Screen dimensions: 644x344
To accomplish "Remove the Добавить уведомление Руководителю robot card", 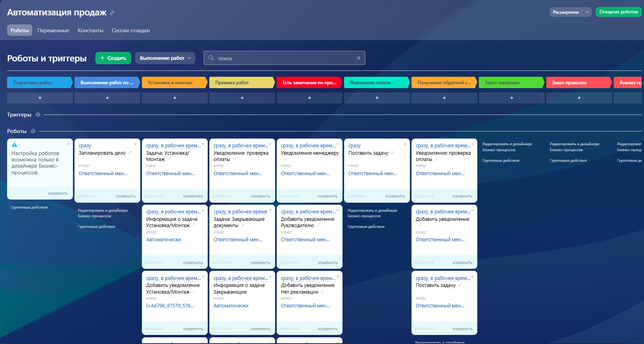I will click(x=338, y=210).
